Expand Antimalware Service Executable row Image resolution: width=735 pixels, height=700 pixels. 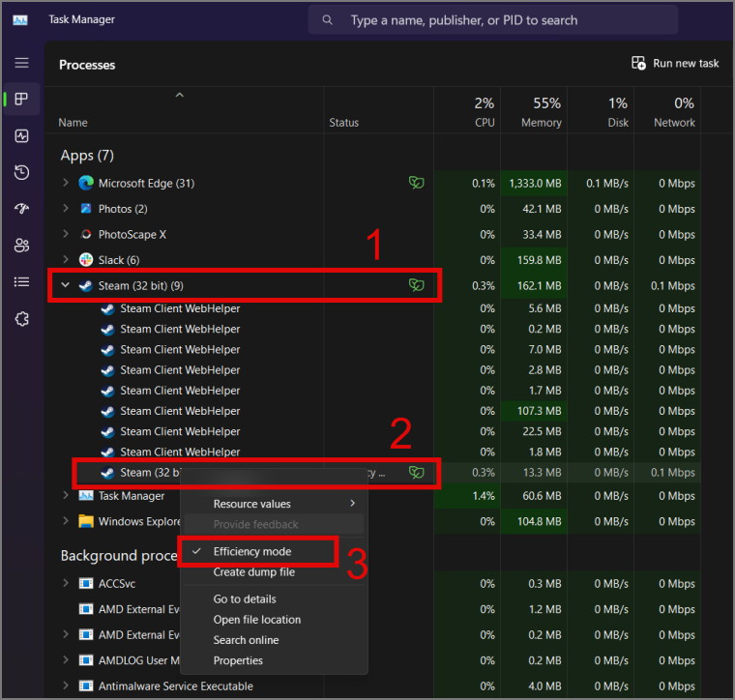click(66, 685)
